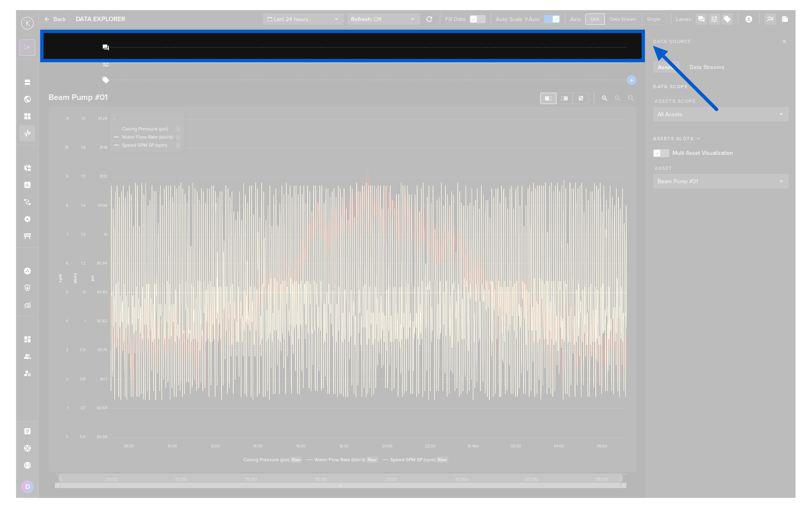The image size is (812, 508).
Task: Open the Last 24 hours dropdown
Action: (x=303, y=19)
